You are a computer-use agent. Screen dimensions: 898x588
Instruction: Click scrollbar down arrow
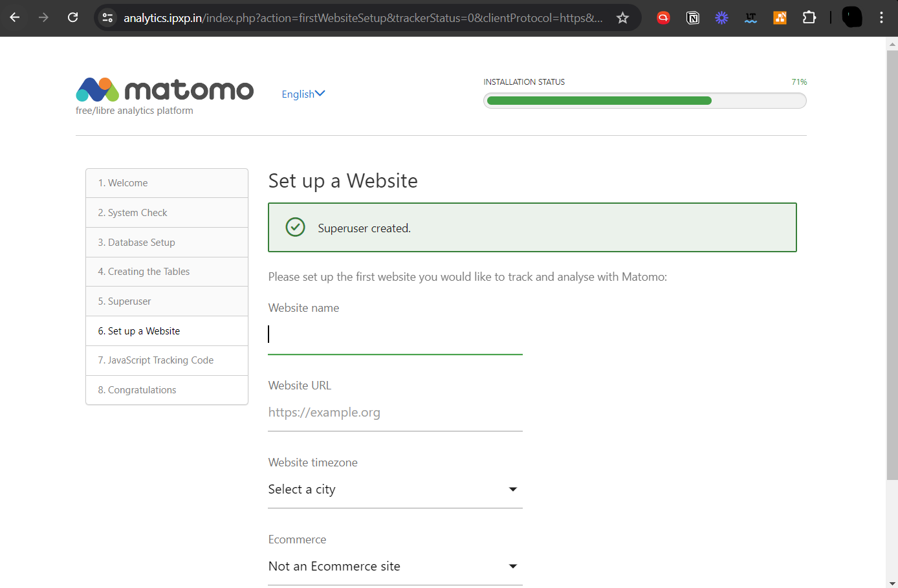click(892, 583)
